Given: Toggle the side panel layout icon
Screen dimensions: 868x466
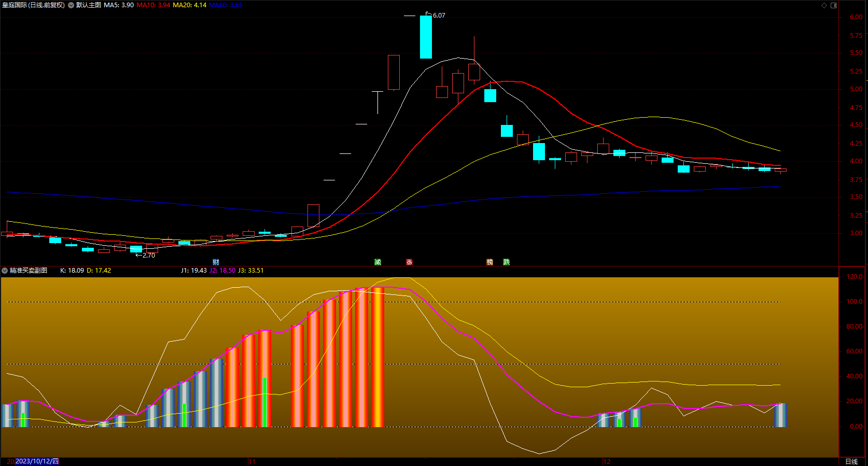Looking at the screenshot, I should [834, 5].
